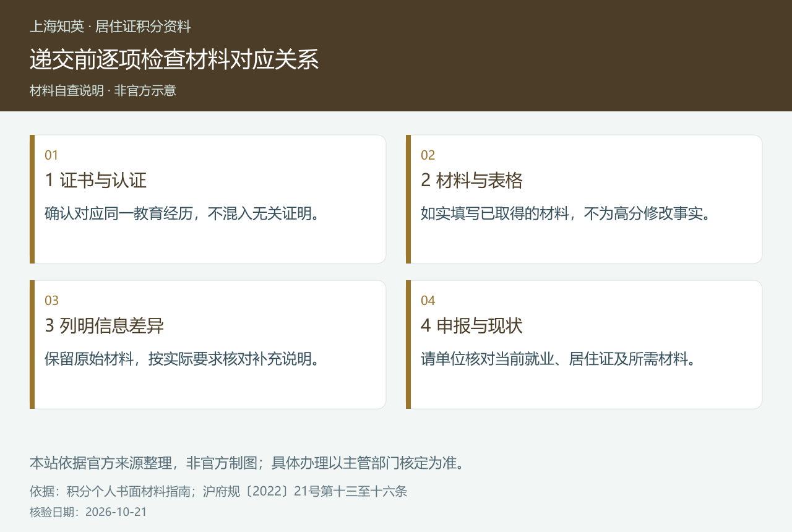Click the step number 01 label
792x532 pixels.
click(51, 155)
